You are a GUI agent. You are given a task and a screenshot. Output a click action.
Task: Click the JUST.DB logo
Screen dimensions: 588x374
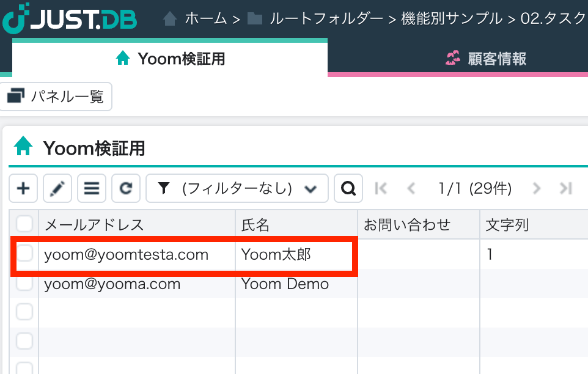pyautogui.click(x=70, y=18)
